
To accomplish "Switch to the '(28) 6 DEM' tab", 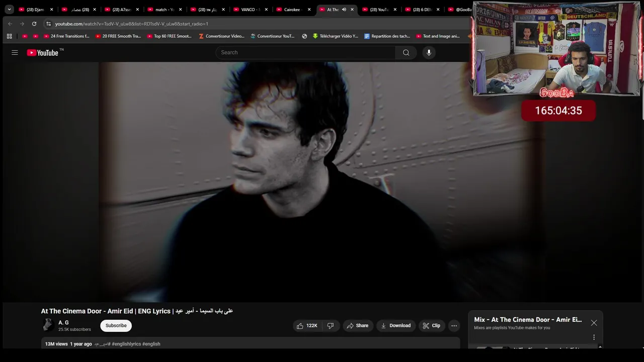I will pos(422,10).
